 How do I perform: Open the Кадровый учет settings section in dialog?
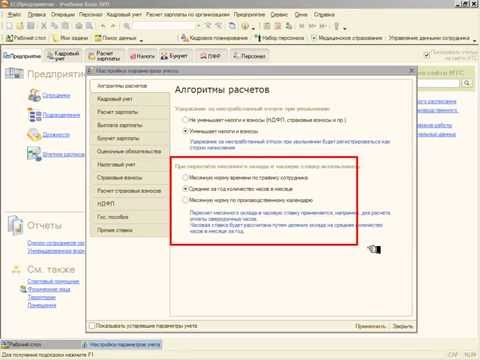(130, 99)
